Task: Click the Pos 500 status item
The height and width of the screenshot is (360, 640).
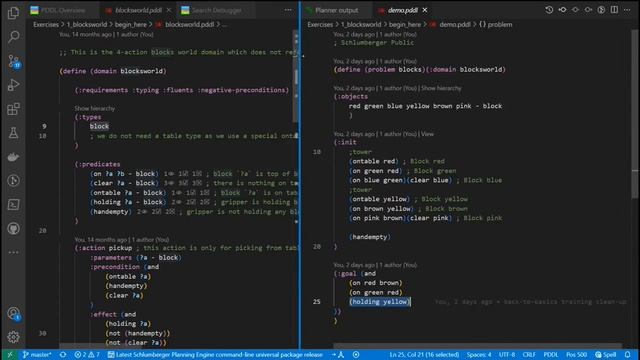Action: click(x=577, y=355)
